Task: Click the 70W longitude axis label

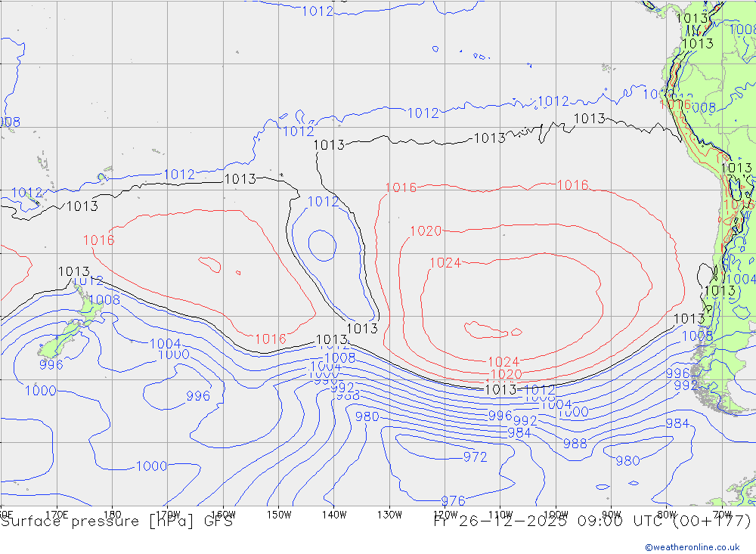Action: point(722,515)
